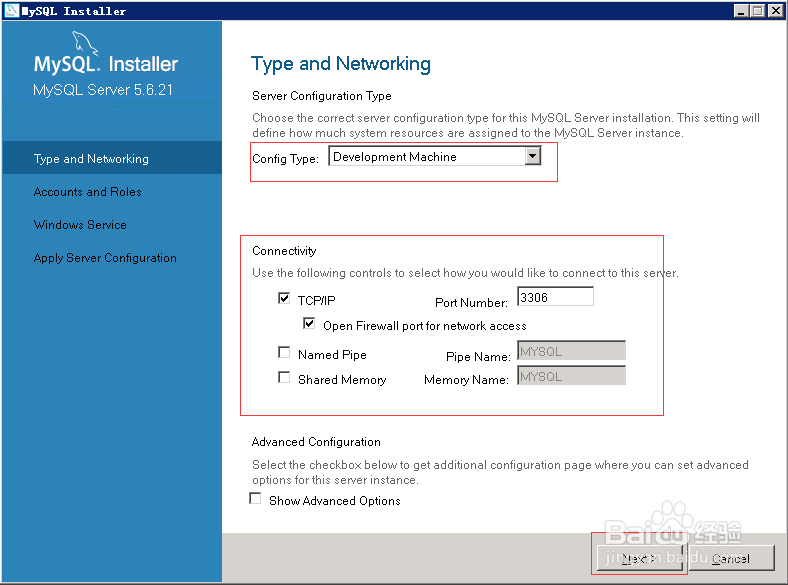Click the Pipe Name field
The width and height of the screenshot is (788, 585).
tap(571, 351)
